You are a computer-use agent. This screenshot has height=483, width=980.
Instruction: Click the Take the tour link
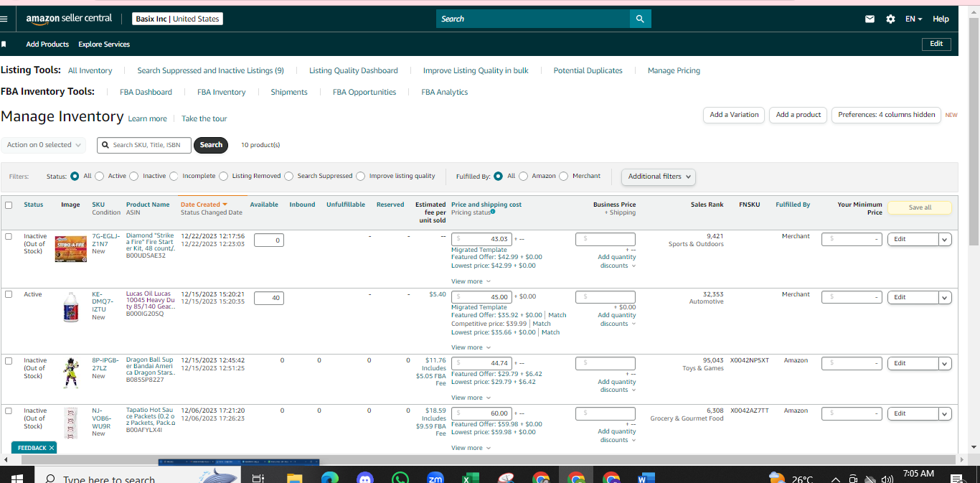coord(204,119)
